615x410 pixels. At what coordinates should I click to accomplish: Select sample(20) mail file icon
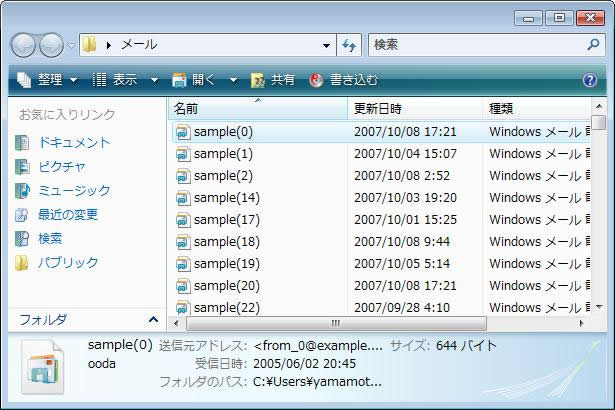(x=183, y=286)
